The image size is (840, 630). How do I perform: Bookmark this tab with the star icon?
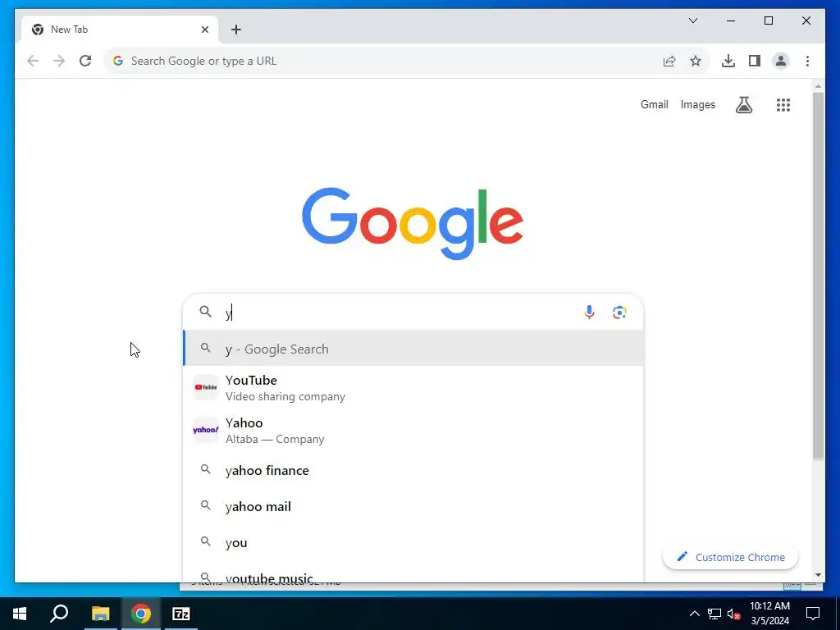[696, 61]
